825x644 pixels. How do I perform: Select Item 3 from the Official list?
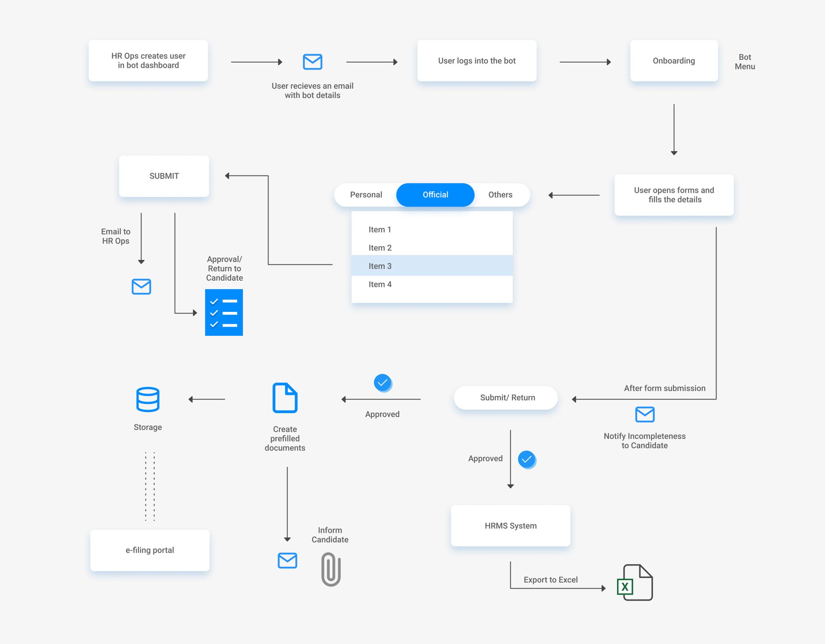click(x=379, y=266)
